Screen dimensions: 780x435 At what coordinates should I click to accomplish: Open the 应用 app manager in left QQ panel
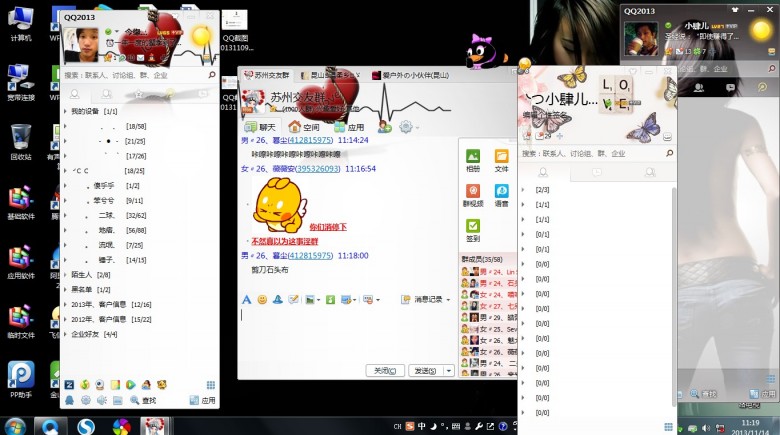coord(203,400)
